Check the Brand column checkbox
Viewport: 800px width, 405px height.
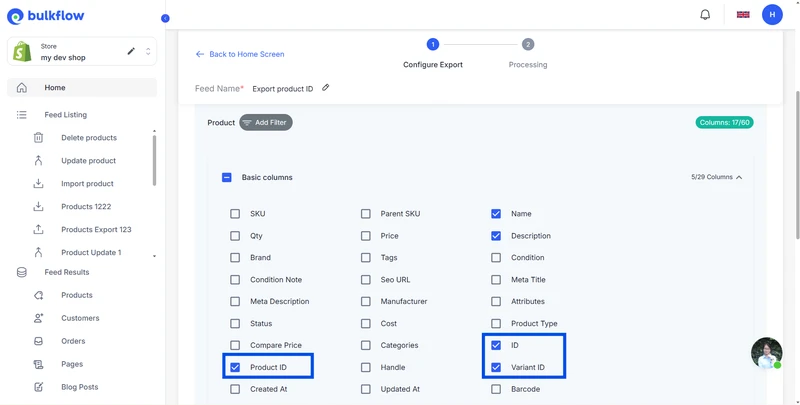pyautogui.click(x=235, y=258)
